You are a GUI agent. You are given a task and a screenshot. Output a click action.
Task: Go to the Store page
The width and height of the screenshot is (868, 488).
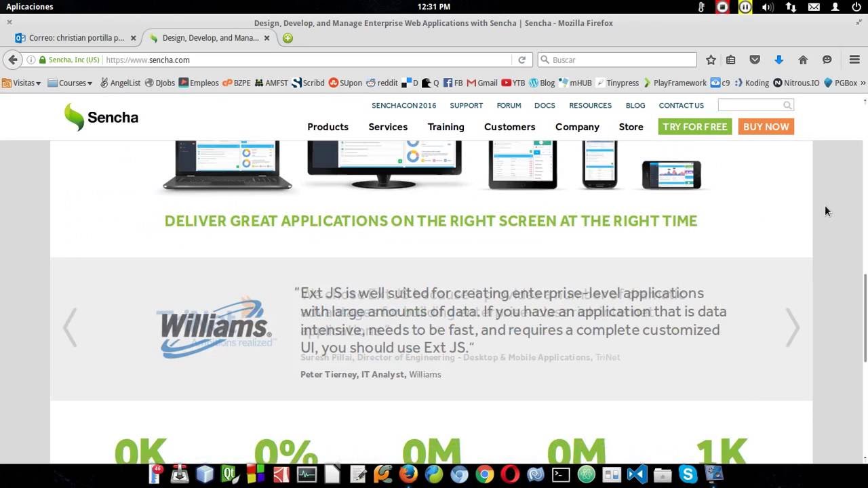(x=631, y=127)
